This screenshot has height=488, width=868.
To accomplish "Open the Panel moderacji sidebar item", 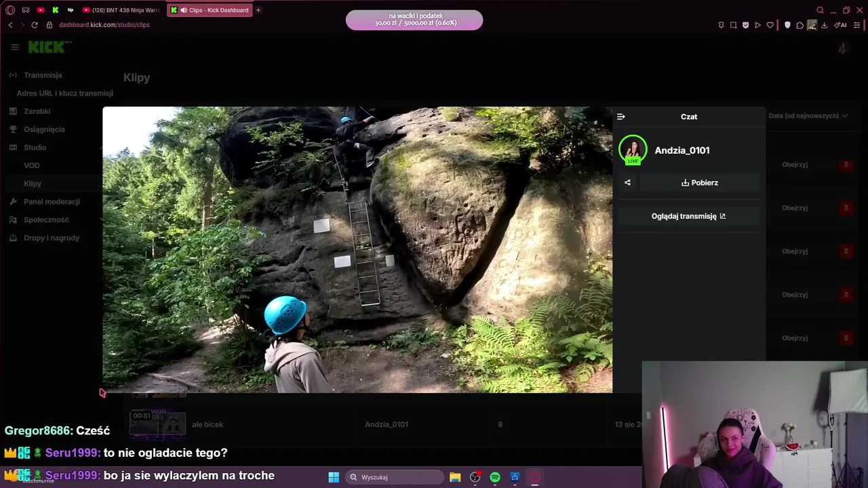I will tap(52, 202).
